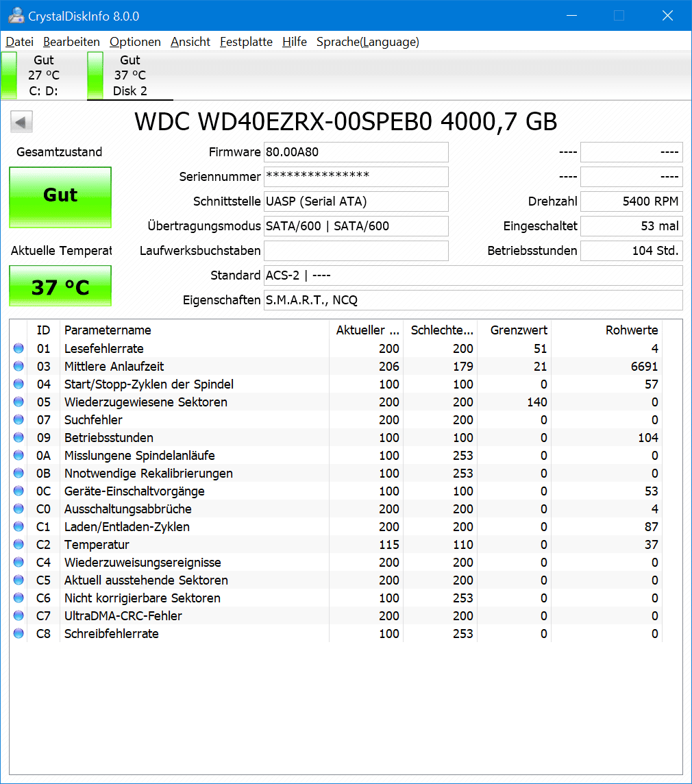692x784 pixels.
Task: Click the Gesamtzustand label
Action: (x=59, y=152)
